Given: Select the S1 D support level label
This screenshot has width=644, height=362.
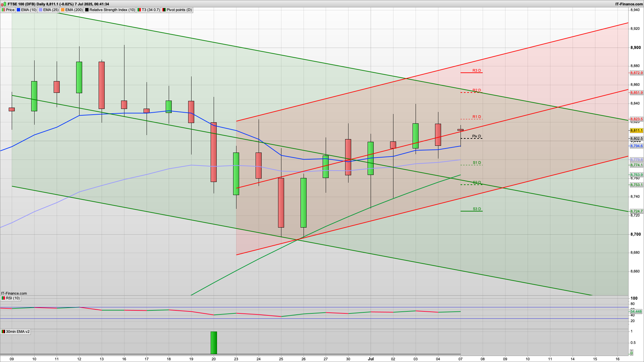Looking at the screenshot, I should point(477,163).
